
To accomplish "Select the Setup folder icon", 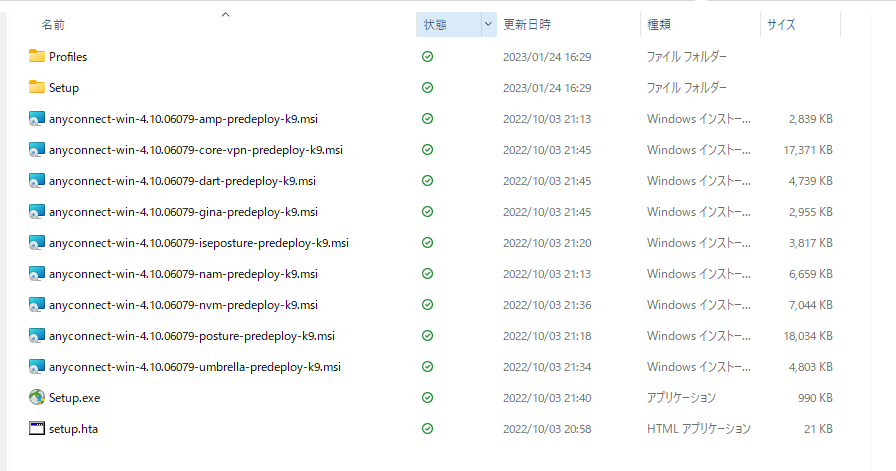I will coord(37,87).
